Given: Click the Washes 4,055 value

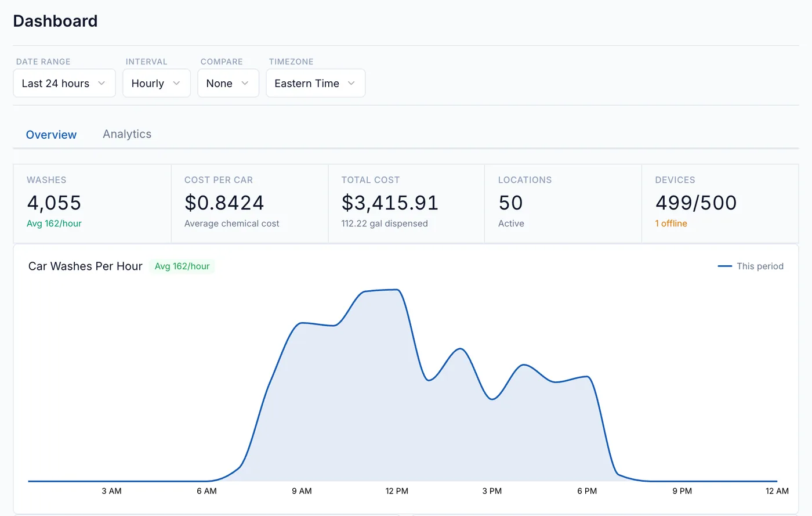Looking at the screenshot, I should pos(54,203).
